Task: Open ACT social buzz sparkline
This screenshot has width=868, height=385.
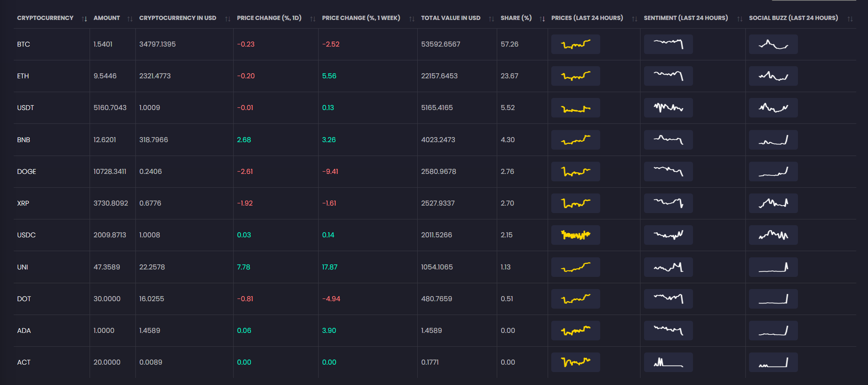Action: point(773,362)
